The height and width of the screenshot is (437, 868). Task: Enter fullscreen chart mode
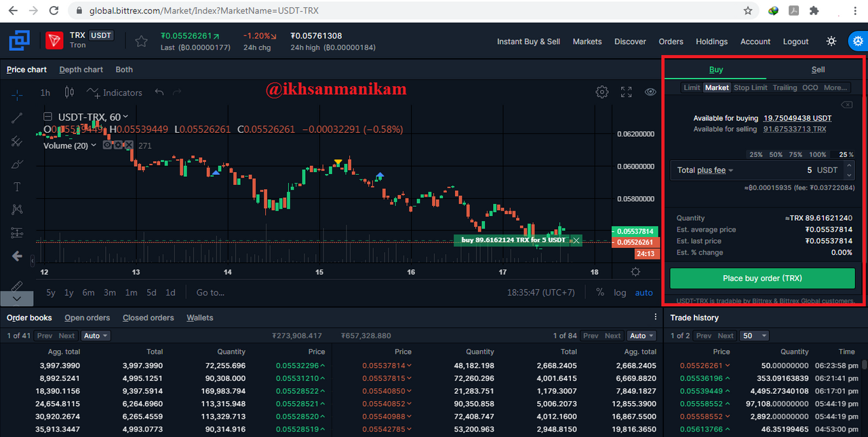627,92
